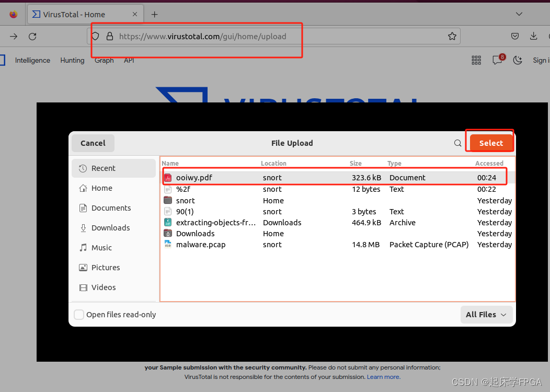This screenshot has height=392, width=550.
Task: Open the Pocket save icon
Action: 515,36
